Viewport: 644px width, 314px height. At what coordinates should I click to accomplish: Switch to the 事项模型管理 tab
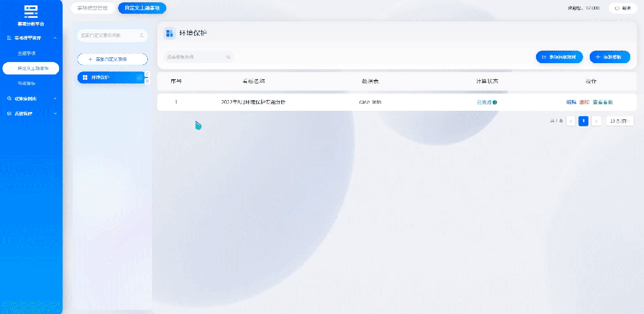tap(92, 8)
